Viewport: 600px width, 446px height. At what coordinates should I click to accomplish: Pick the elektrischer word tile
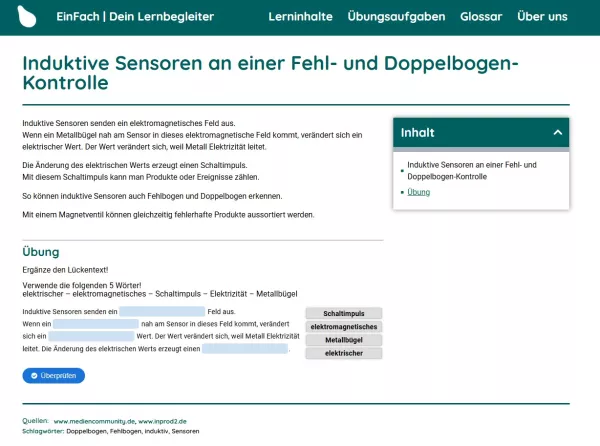pos(344,353)
